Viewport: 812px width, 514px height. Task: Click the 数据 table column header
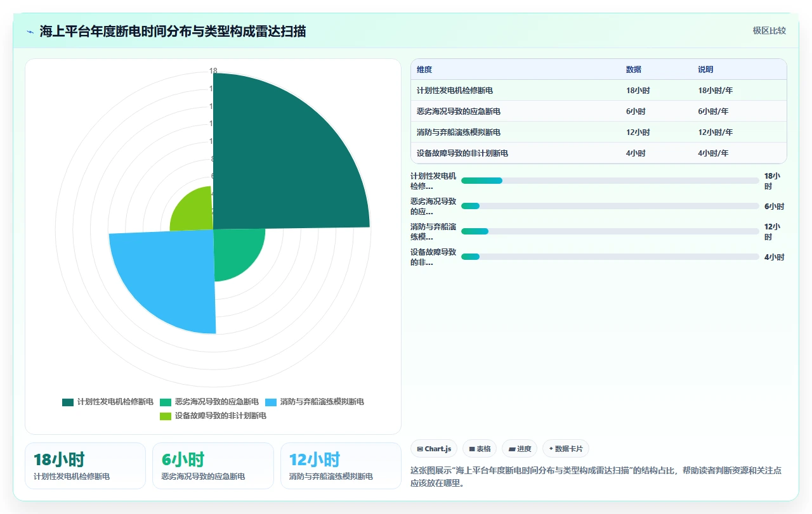[634, 70]
